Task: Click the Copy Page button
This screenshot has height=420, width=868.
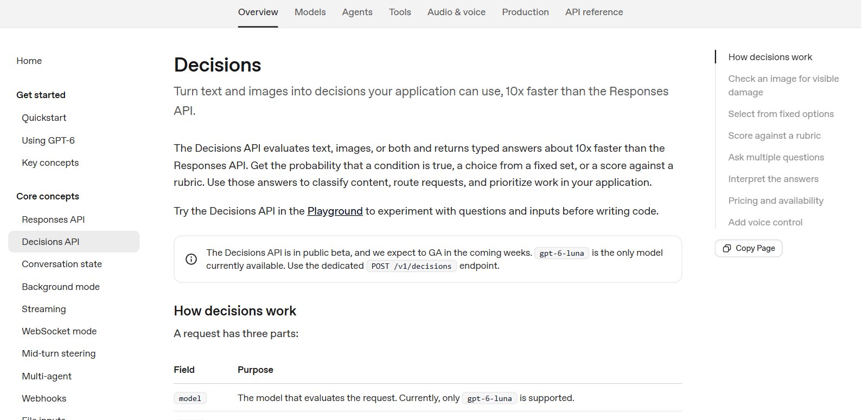Action: pos(749,248)
